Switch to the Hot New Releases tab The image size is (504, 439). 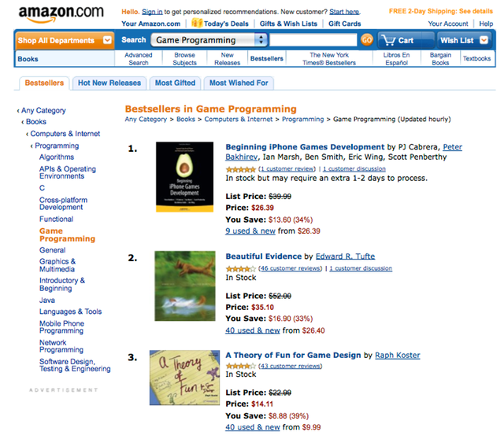(x=109, y=83)
